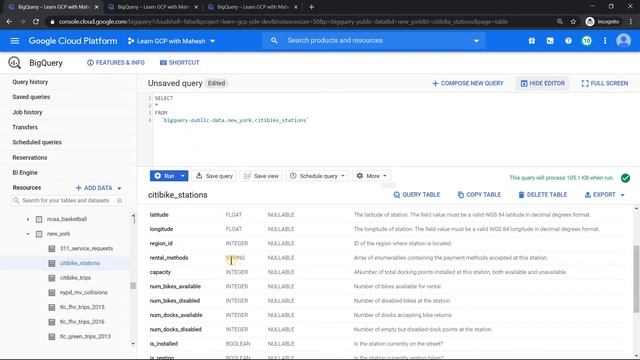Click DELETE TABLE button
Viewport: 640px width, 360px height.
pos(542,195)
